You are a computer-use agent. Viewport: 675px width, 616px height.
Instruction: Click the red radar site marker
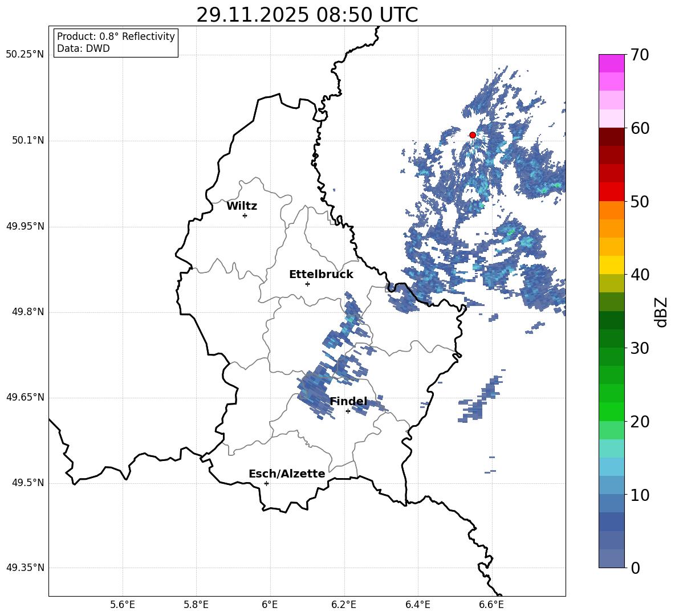pos(472,134)
